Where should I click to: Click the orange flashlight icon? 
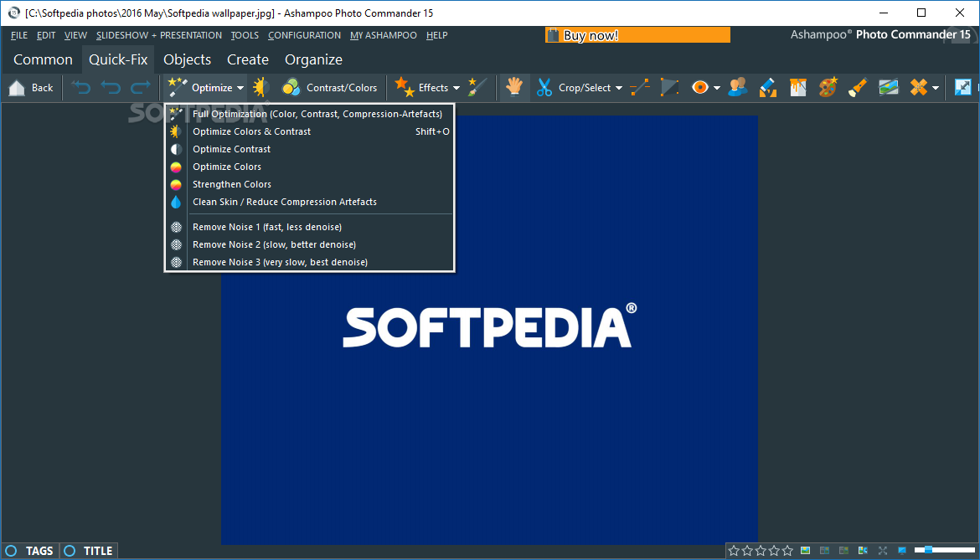point(858,87)
